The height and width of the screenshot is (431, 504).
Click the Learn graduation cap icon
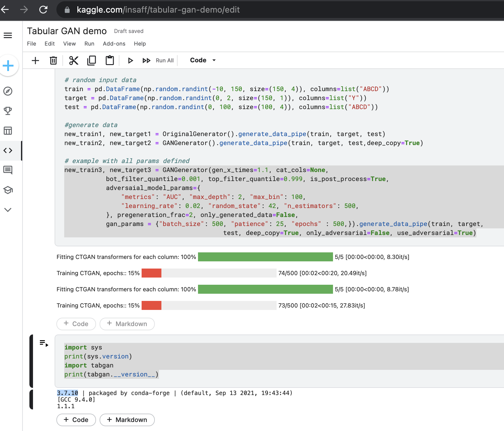(8, 190)
